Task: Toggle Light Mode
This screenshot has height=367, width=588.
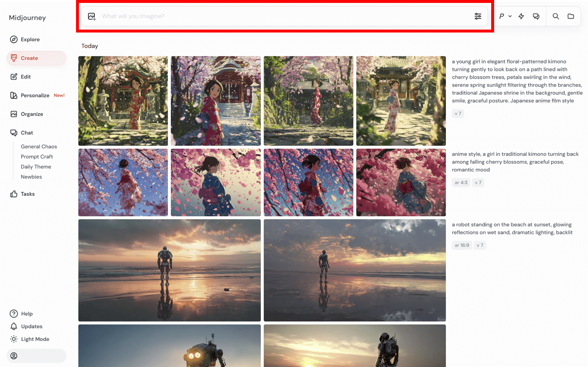Action: click(x=35, y=339)
